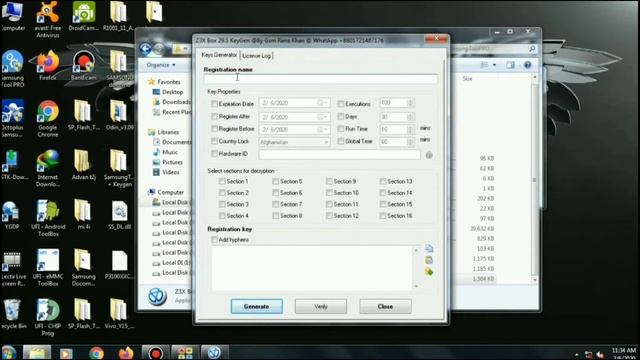
Task: Enable the Country Lock checkbox
Action: [214, 141]
